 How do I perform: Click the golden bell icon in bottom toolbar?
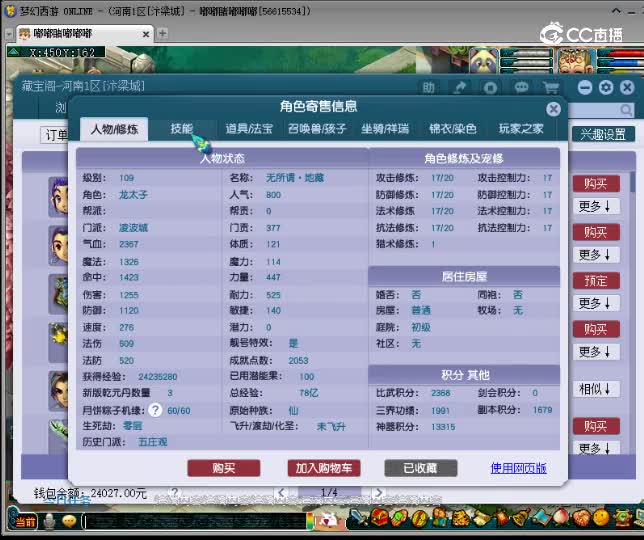[x=522, y=518]
